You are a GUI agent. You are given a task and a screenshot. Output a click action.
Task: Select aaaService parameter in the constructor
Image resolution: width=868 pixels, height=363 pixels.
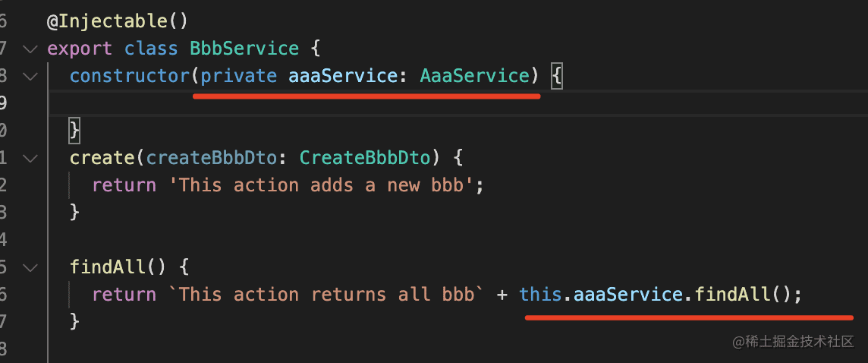coord(343,76)
